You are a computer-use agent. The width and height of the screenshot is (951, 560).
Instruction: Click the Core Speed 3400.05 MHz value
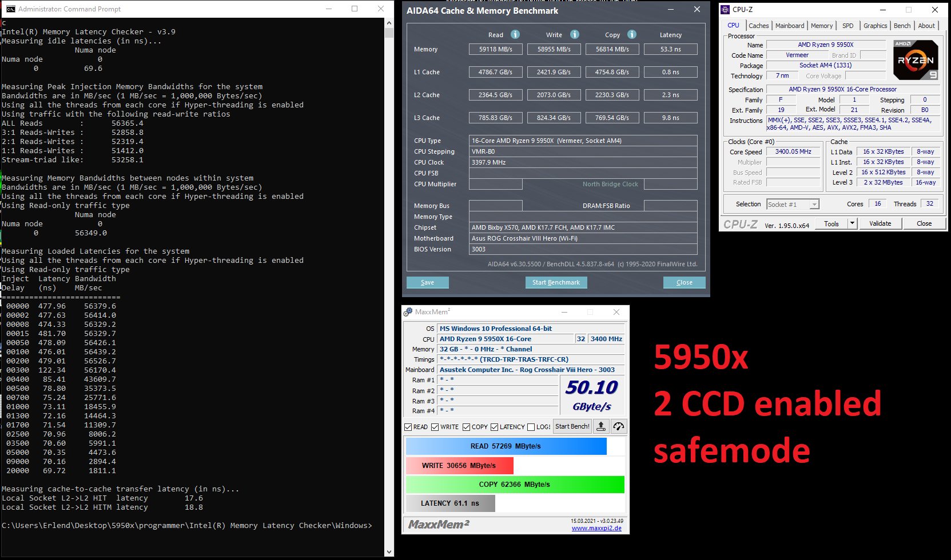pyautogui.click(x=793, y=151)
